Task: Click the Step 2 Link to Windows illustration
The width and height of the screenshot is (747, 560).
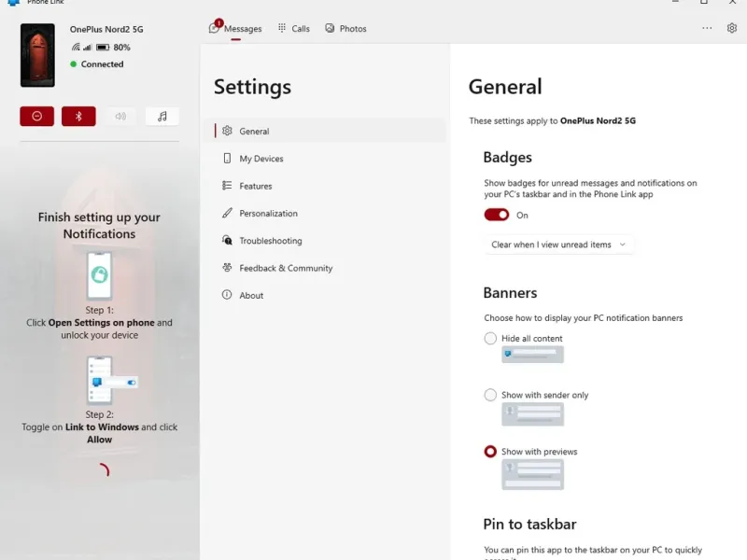Action: point(112,381)
